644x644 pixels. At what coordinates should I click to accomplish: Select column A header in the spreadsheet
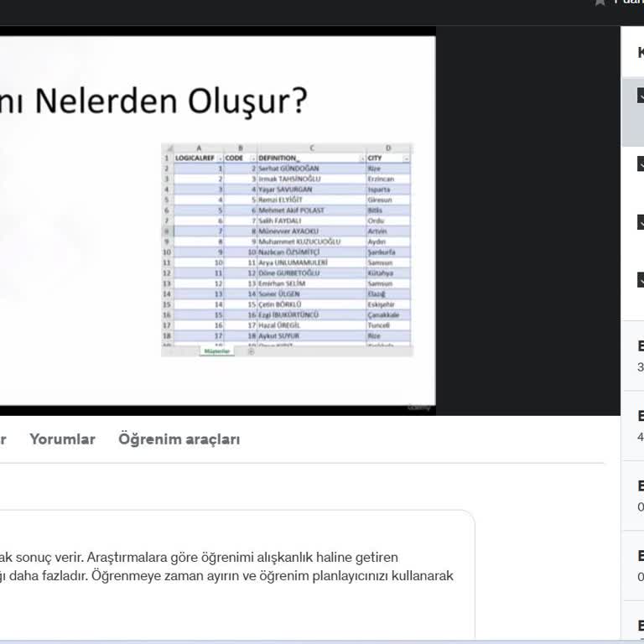(199, 148)
